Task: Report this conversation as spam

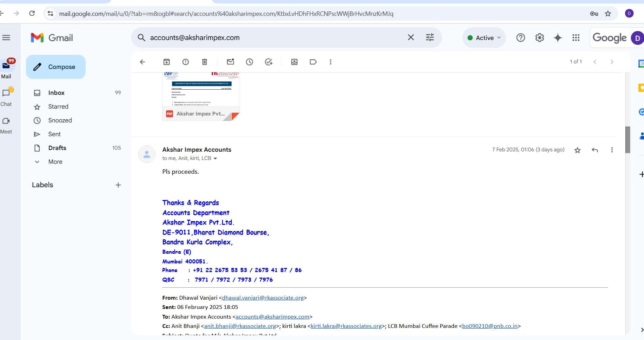Action: (x=185, y=62)
